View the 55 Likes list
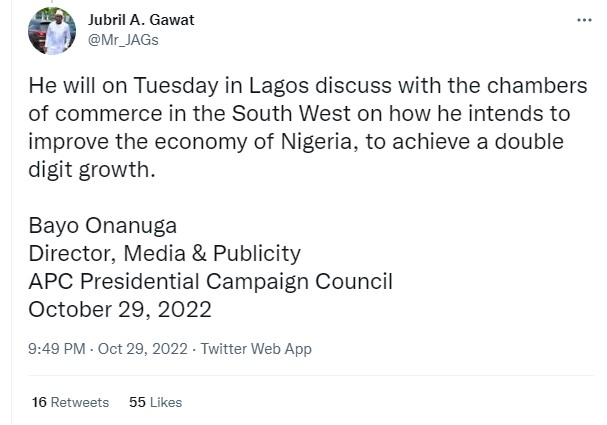 156,402
